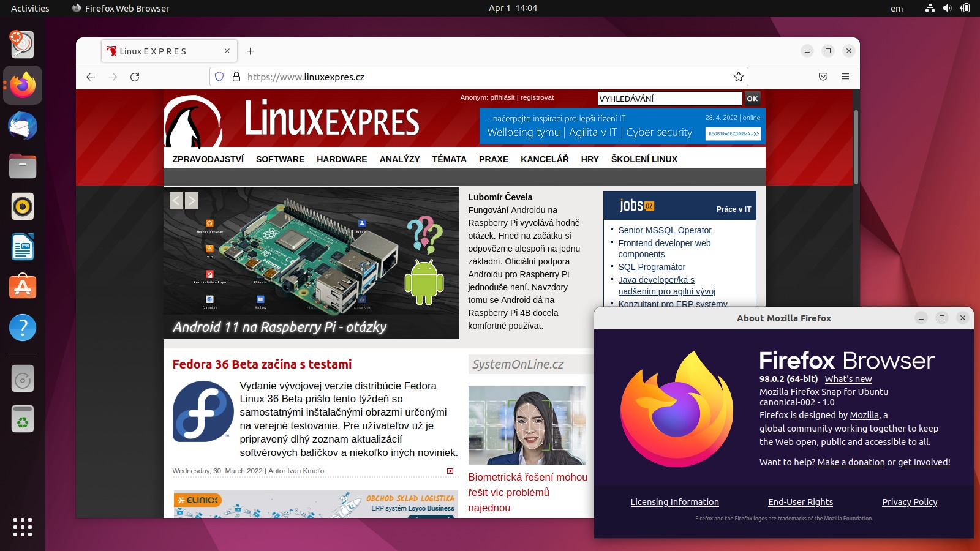This screenshot has height=551, width=980.
Task: Click the browser forward arrow
Action: tap(113, 77)
